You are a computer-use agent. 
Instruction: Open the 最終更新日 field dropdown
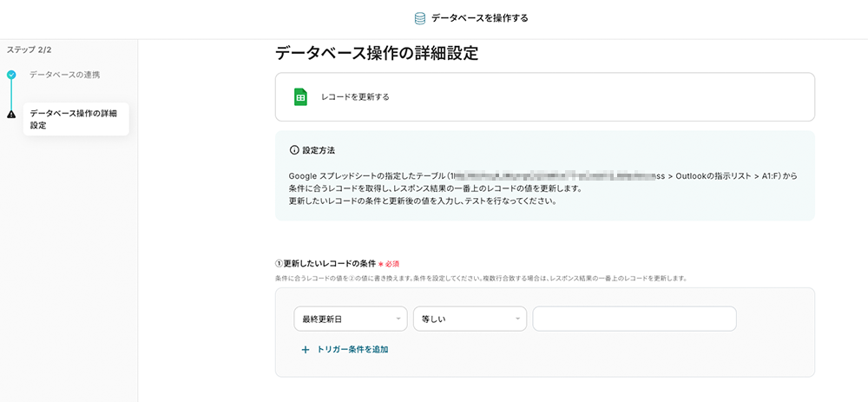pos(351,320)
